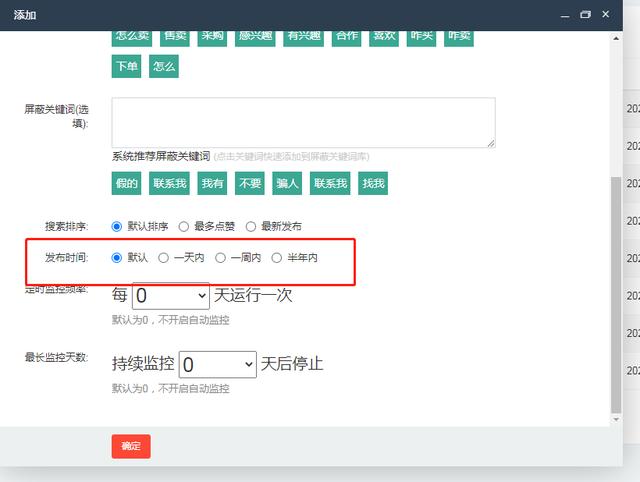This screenshot has width=640, height=482.
Task: Open the 每...天运行一次 frequency dropdown
Action: (171, 295)
